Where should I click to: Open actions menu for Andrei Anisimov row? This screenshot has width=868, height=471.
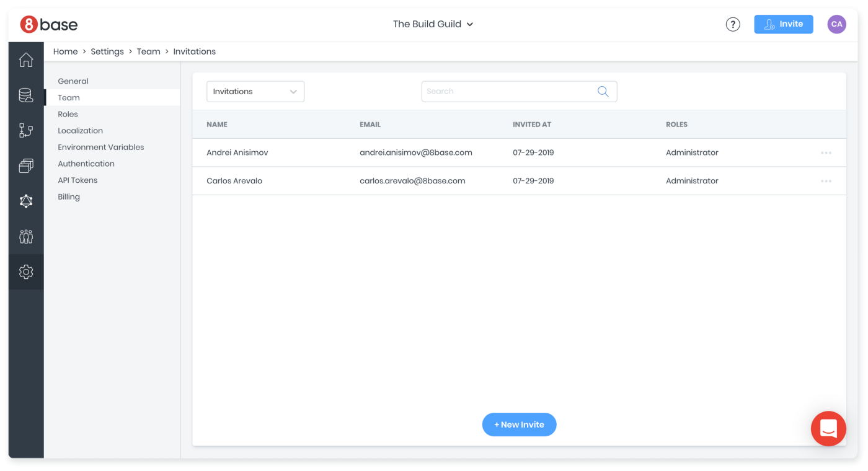(826, 152)
